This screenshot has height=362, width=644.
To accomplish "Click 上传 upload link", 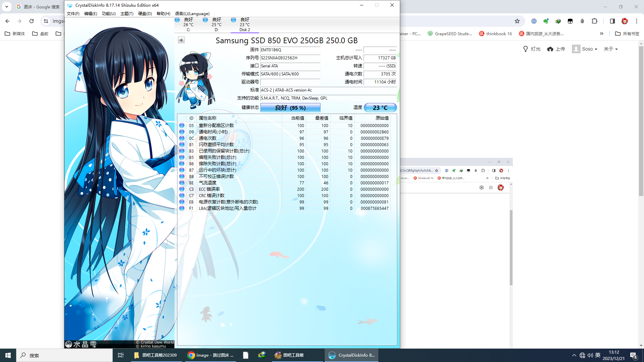I will point(556,49).
